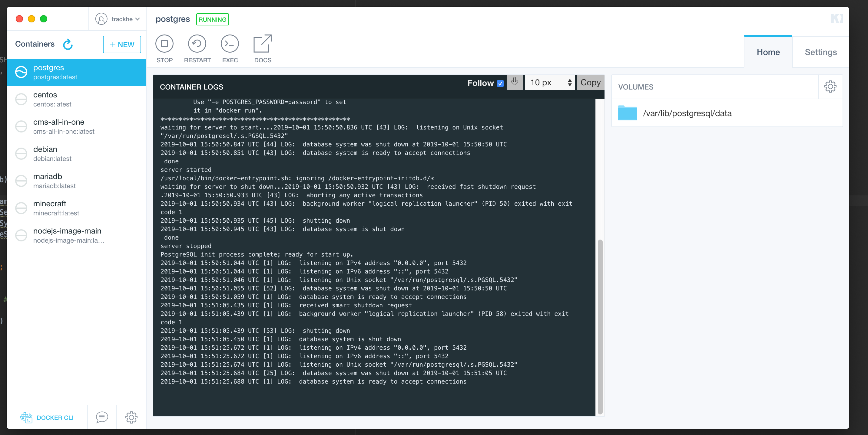This screenshot has height=435, width=868.
Task: Open the Volumes settings gear
Action: coord(830,87)
